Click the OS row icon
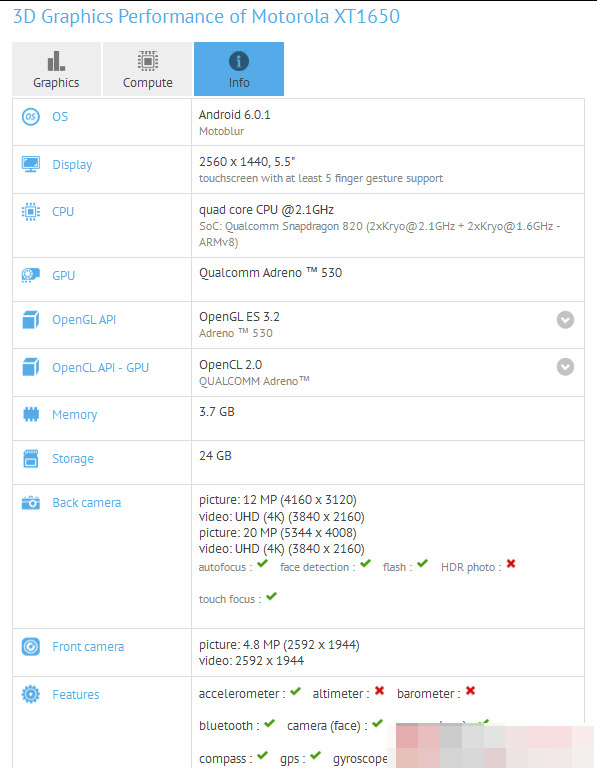Image resolution: width=597 pixels, height=768 pixels. [x=30, y=117]
